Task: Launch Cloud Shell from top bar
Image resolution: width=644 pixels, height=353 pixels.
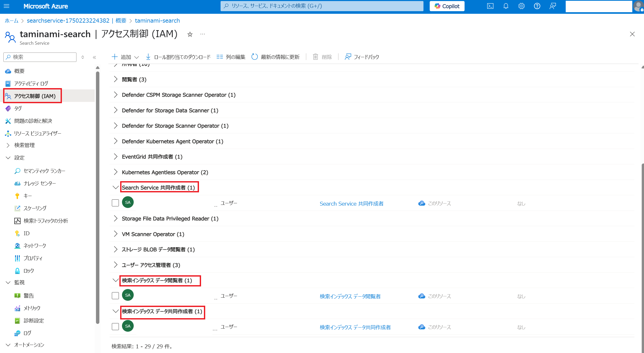Action: tap(490, 6)
